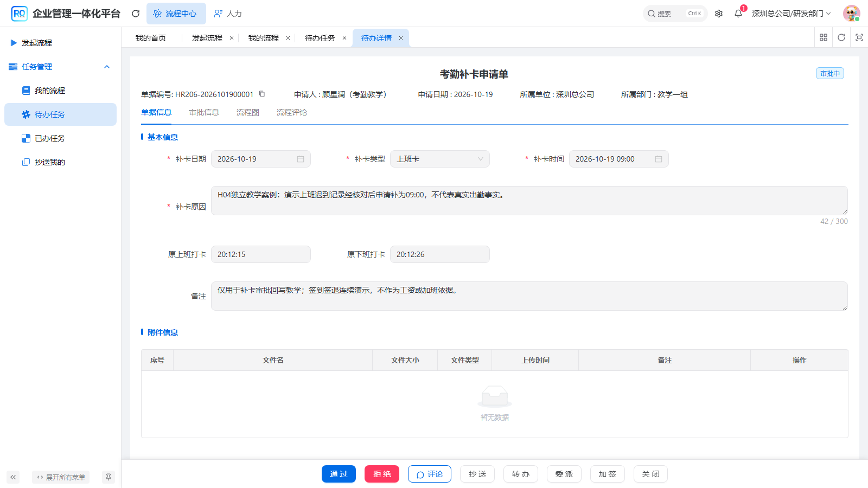
Task: Open 我的流程 in the sidebar
Action: [x=60, y=91]
